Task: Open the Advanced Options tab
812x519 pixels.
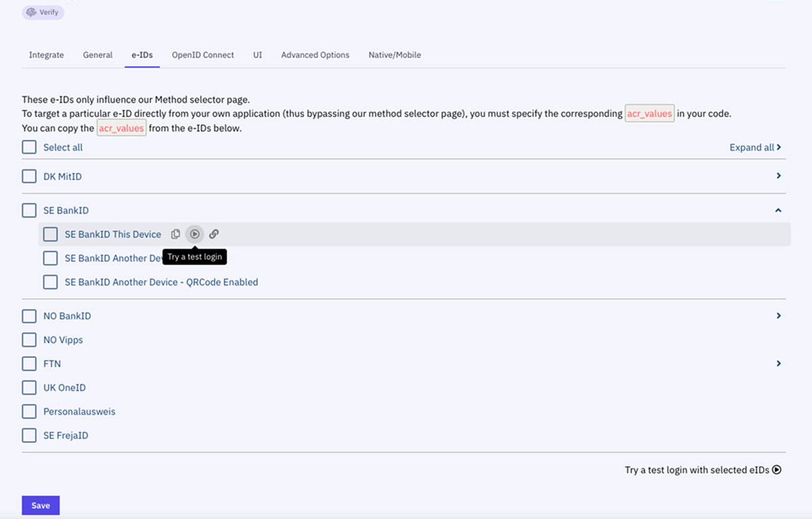Action: click(314, 55)
